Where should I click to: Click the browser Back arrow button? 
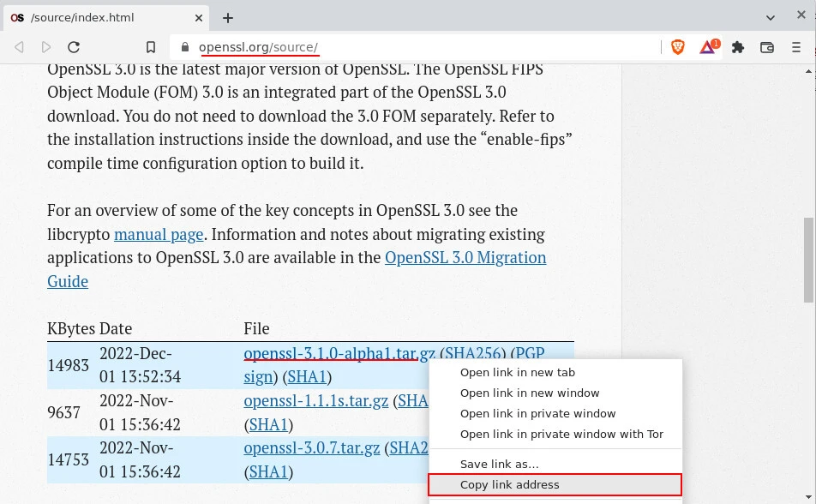pos(19,48)
